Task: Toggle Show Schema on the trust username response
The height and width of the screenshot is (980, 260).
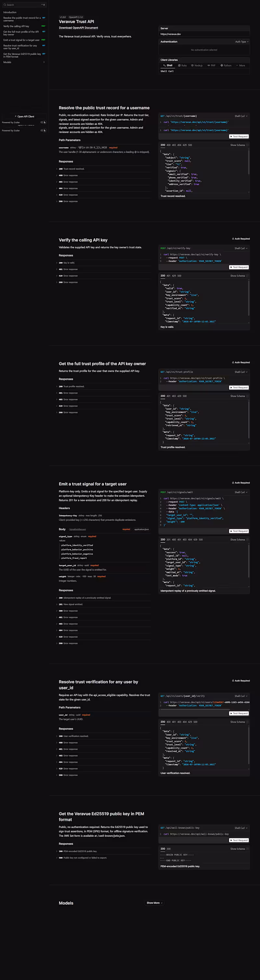Action: tap(240, 145)
